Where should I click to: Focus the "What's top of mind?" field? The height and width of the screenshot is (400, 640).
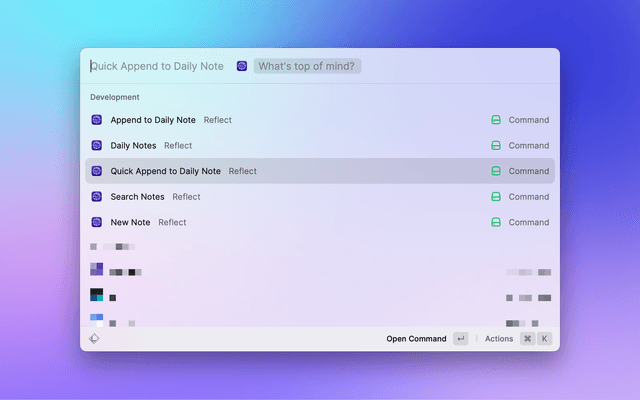(x=308, y=66)
